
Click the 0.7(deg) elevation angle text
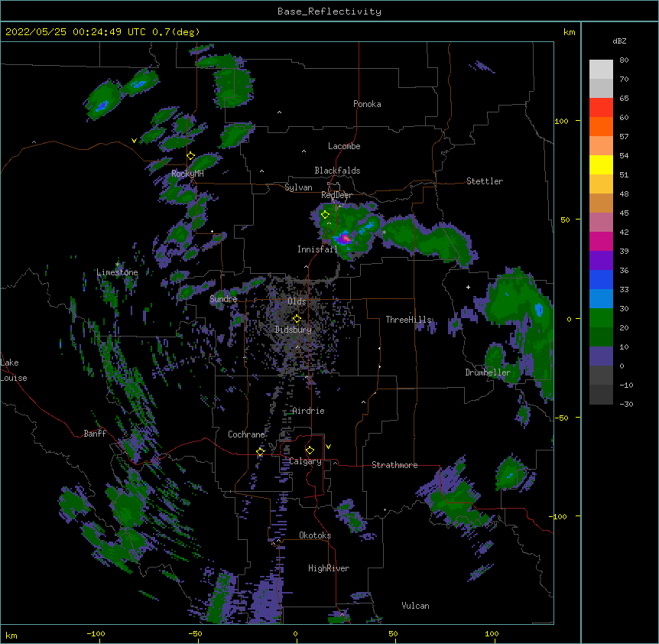(x=176, y=32)
